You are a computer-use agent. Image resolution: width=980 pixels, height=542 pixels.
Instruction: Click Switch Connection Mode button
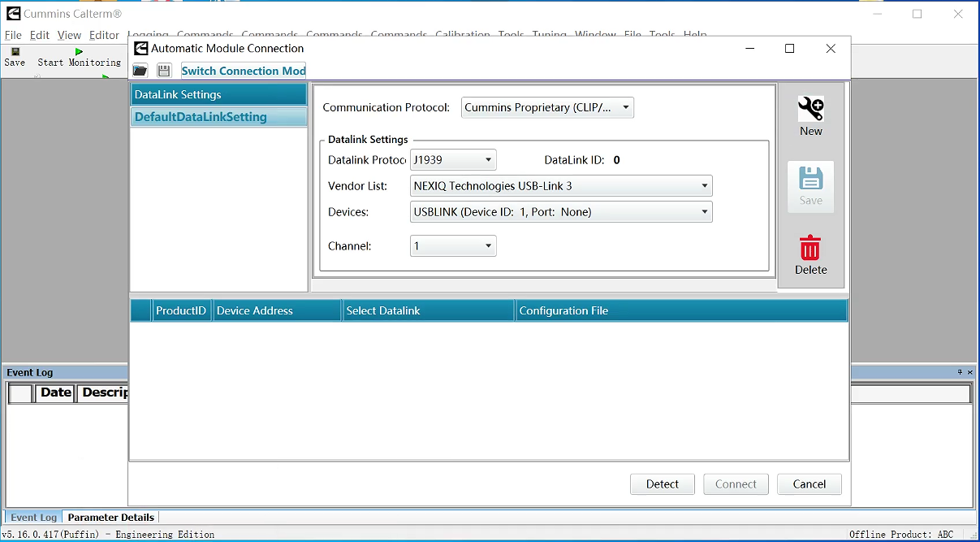[x=244, y=71]
